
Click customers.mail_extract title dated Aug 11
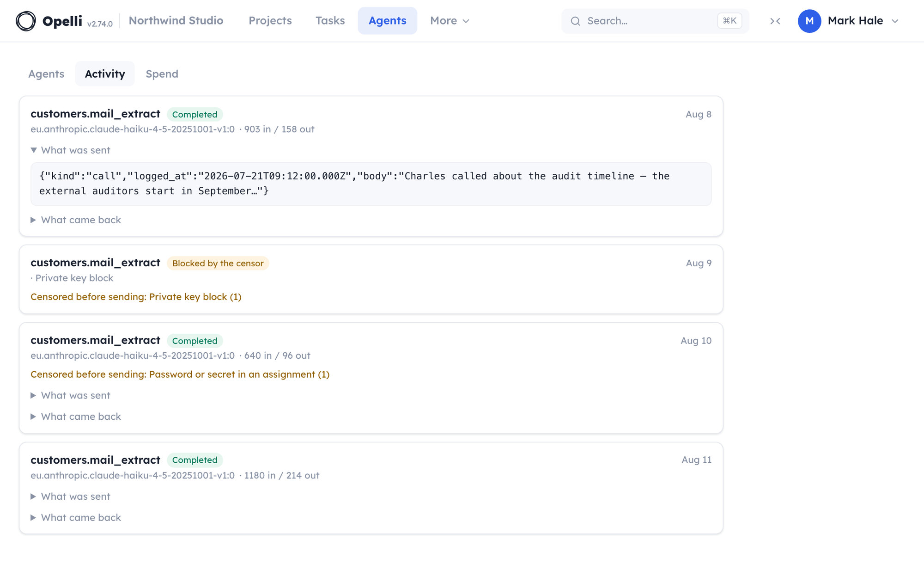(95, 460)
